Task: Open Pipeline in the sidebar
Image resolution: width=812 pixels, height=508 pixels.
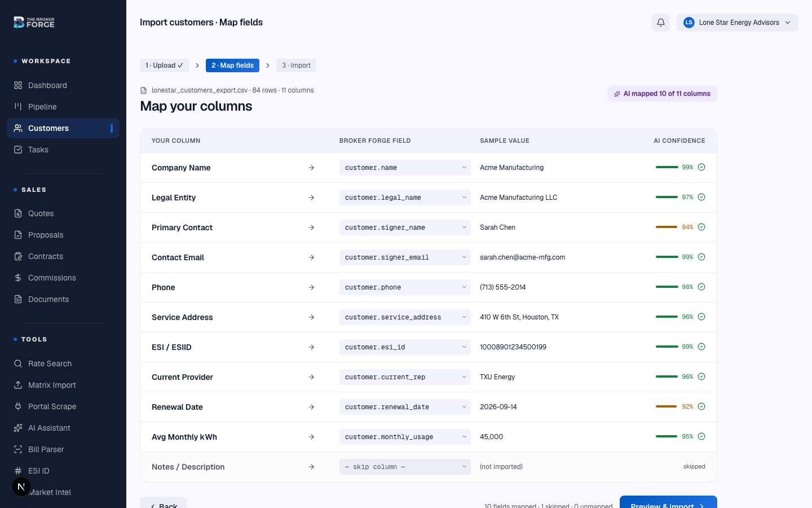Action: click(63, 107)
